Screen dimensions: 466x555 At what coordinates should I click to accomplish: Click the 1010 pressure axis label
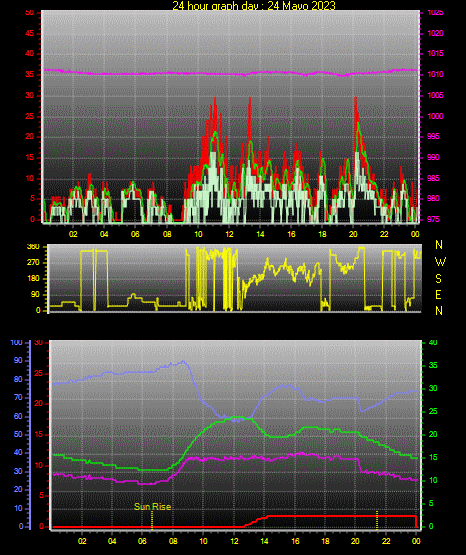pos(435,74)
